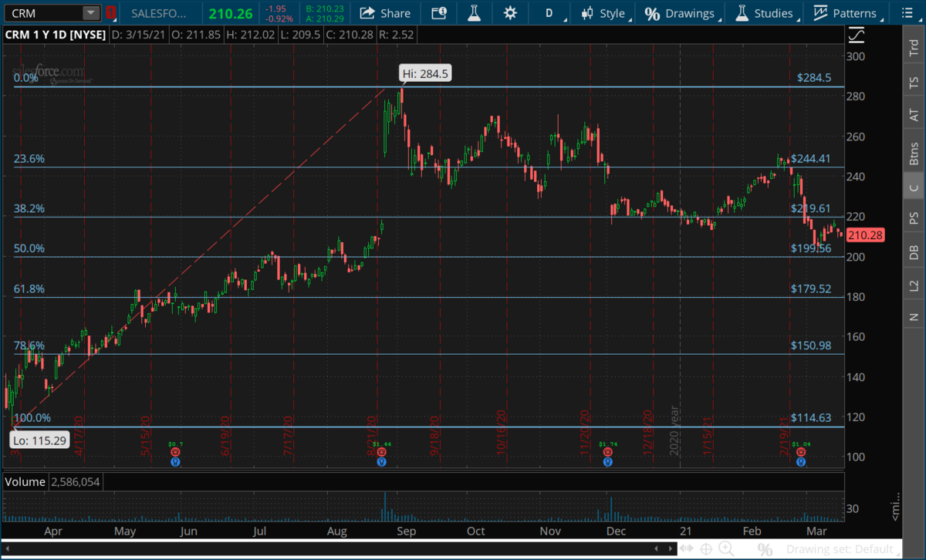Click the 61.8% Fibonacci label

(29, 288)
